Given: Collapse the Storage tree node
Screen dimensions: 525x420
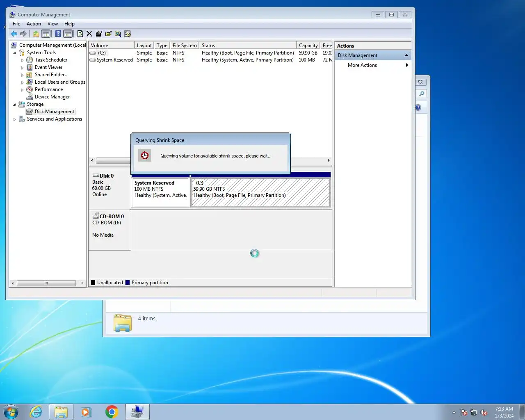Looking at the screenshot, I should tap(15, 105).
